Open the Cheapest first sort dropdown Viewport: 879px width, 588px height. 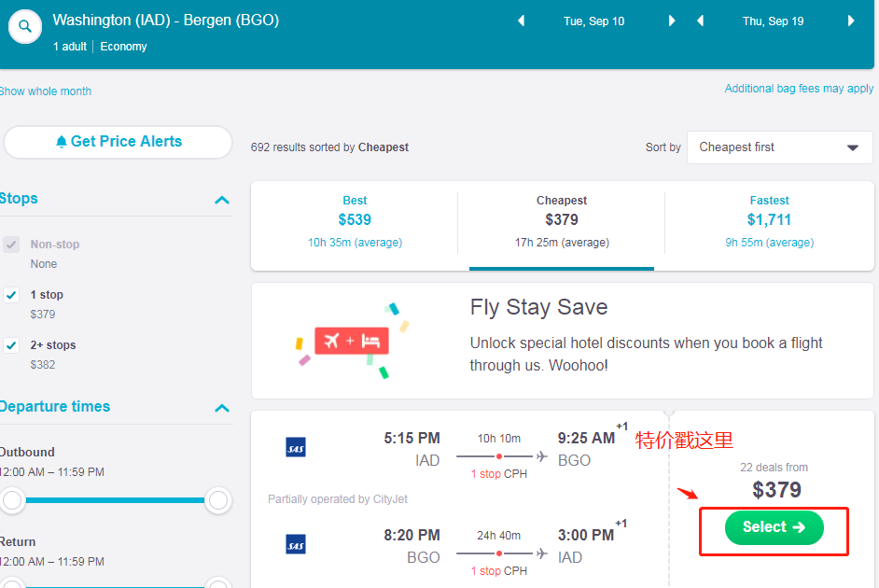point(780,147)
